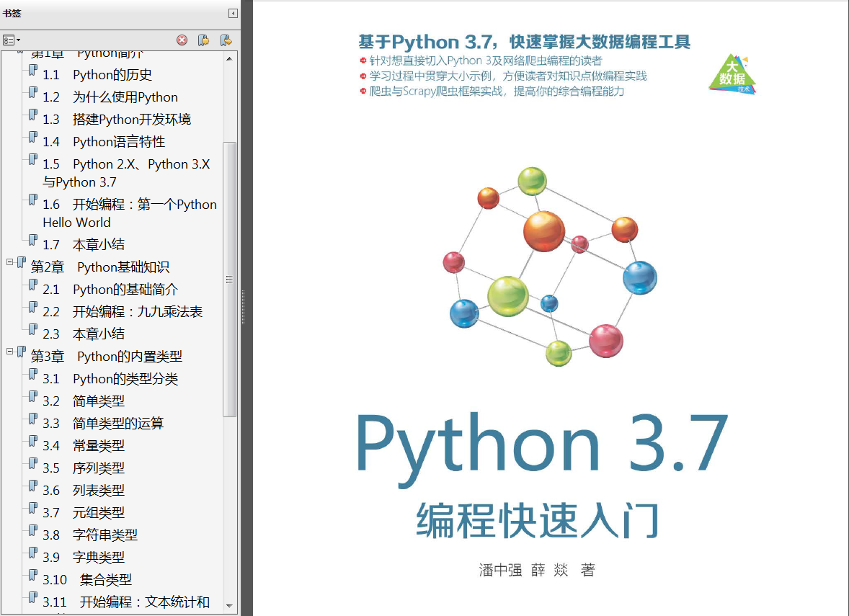
Task: Open bookmark 3.5 序列类型
Action: pos(84,468)
